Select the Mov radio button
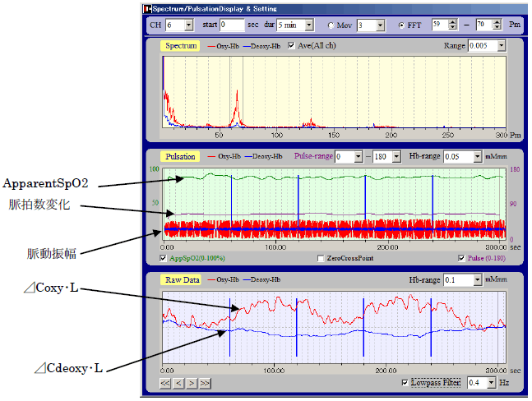The height and width of the screenshot is (401, 532). pos(331,25)
